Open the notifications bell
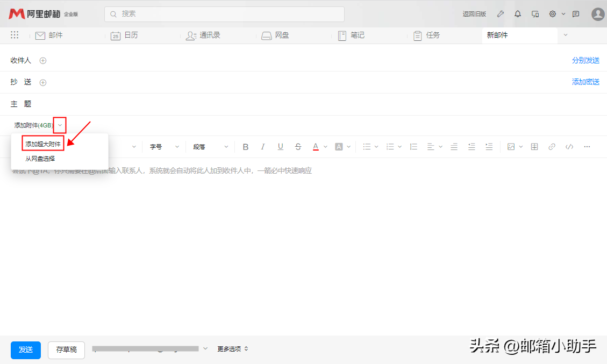 pos(518,14)
